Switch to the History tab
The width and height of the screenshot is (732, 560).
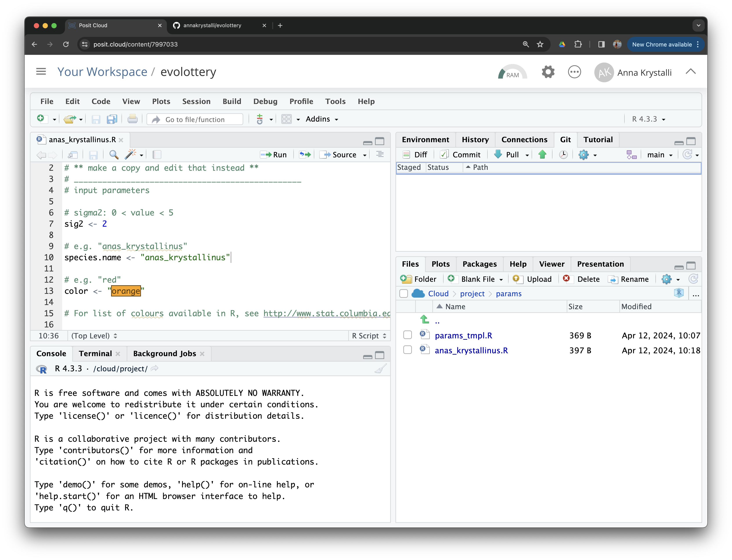tap(475, 139)
